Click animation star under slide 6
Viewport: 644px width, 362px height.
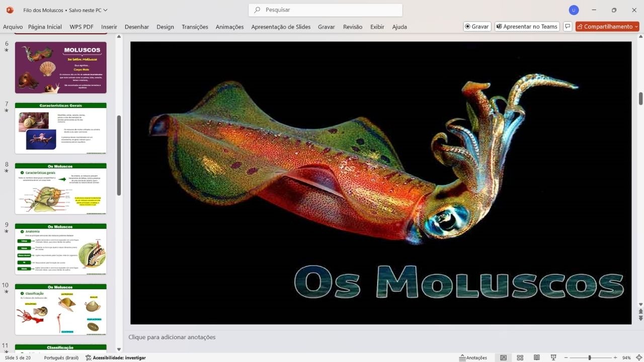[x=7, y=50]
